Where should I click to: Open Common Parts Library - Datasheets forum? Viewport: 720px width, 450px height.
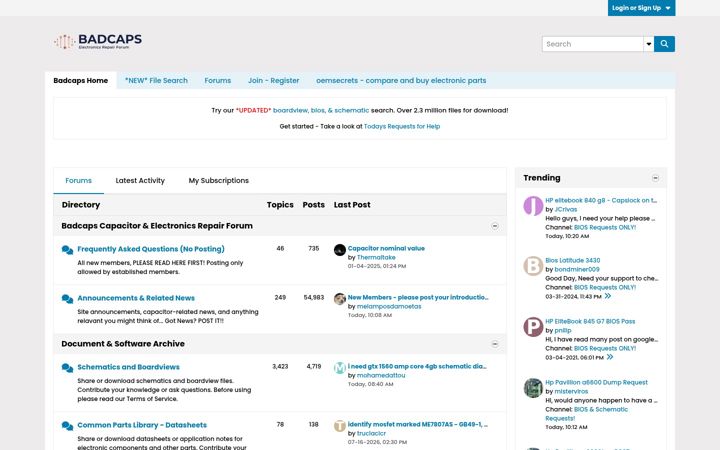(x=142, y=425)
